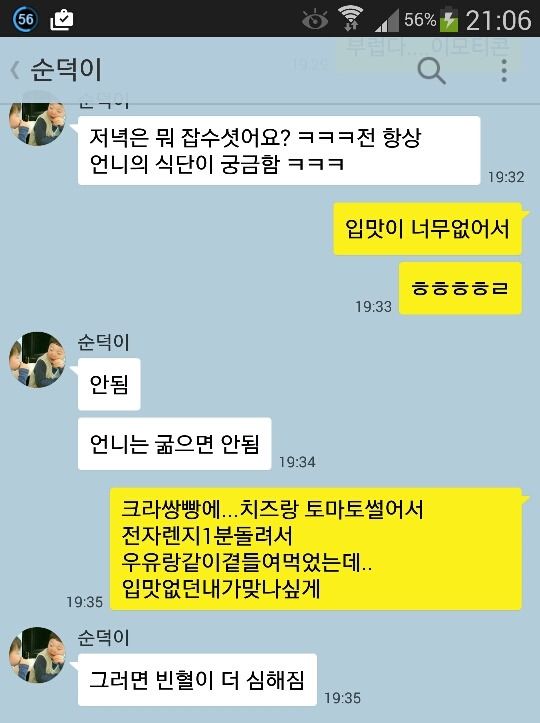Image resolution: width=540 pixels, height=723 pixels.
Task: Tap the back chevron beside 순덕이
Action: coord(15,71)
